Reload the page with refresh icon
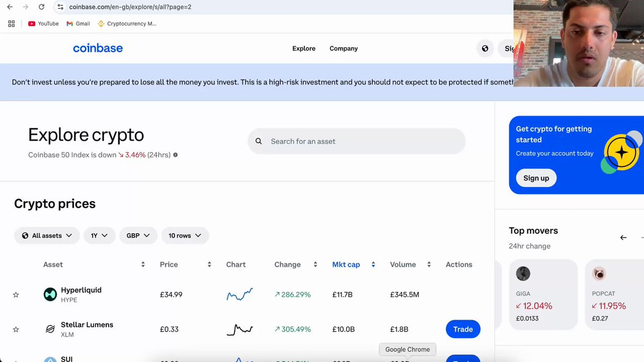 pyautogui.click(x=41, y=7)
